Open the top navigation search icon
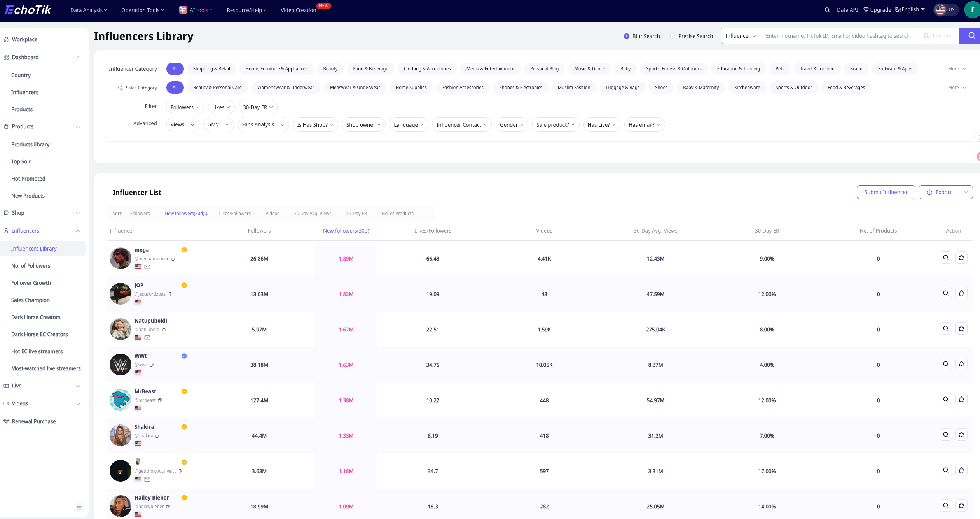980x519 pixels. tap(827, 10)
